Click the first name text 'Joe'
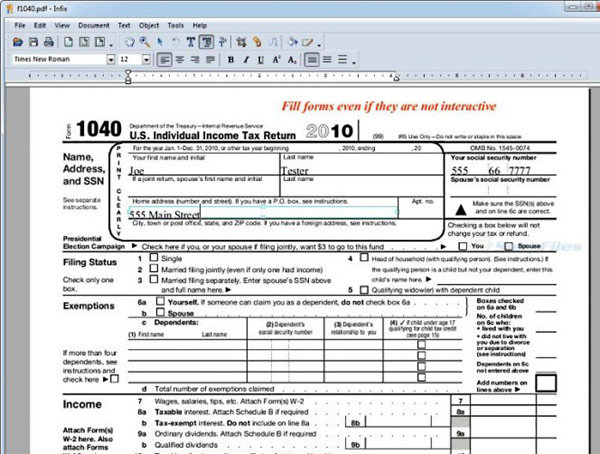This screenshot has width=600, height=454. click(137, 170)
